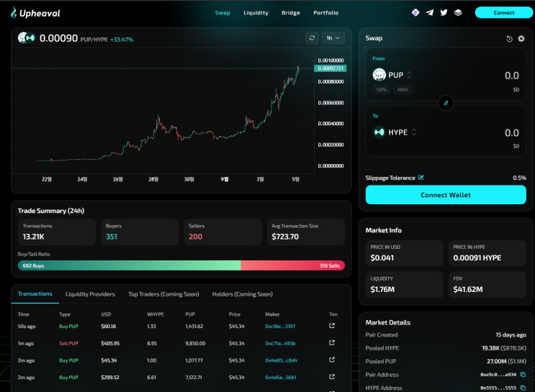Image resolution: width=535 pixels, height=392 pixels.
Task: Click the Buyers 351 card
Action: [140, 232]
